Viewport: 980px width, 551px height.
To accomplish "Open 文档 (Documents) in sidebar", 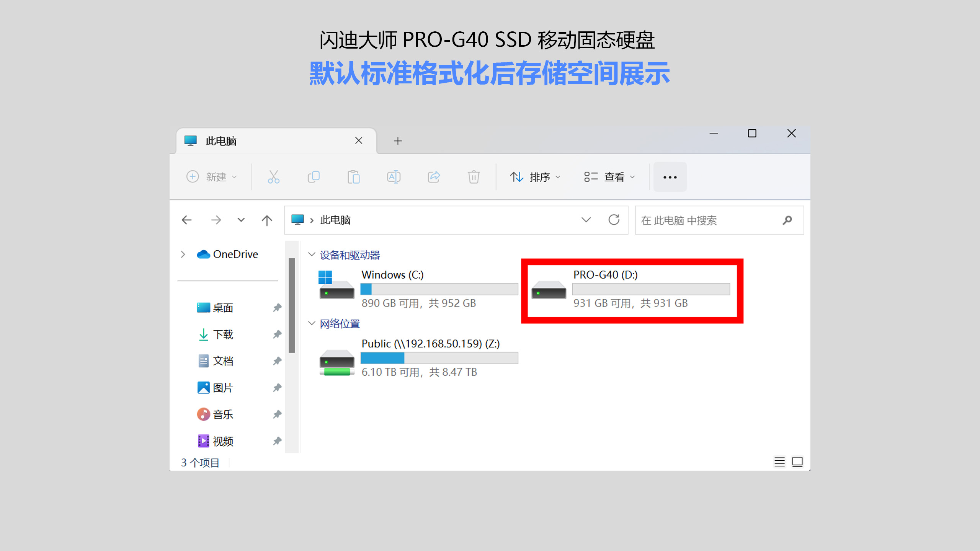I will (216, 361).
